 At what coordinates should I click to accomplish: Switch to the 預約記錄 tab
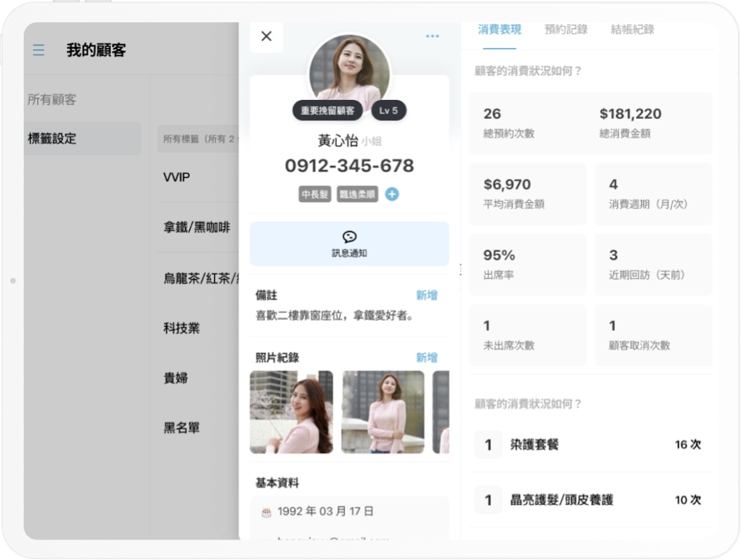pyautogui.click(x=565, y=30)
